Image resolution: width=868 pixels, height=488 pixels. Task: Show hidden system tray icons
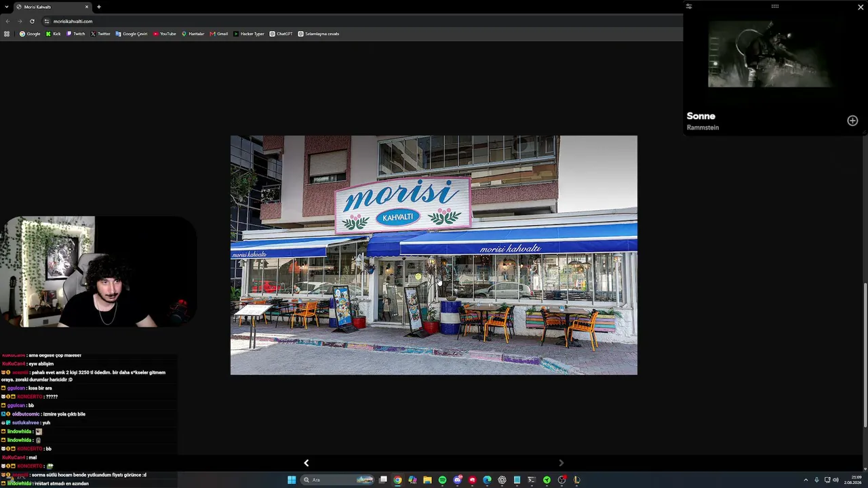tap(806, 480)
